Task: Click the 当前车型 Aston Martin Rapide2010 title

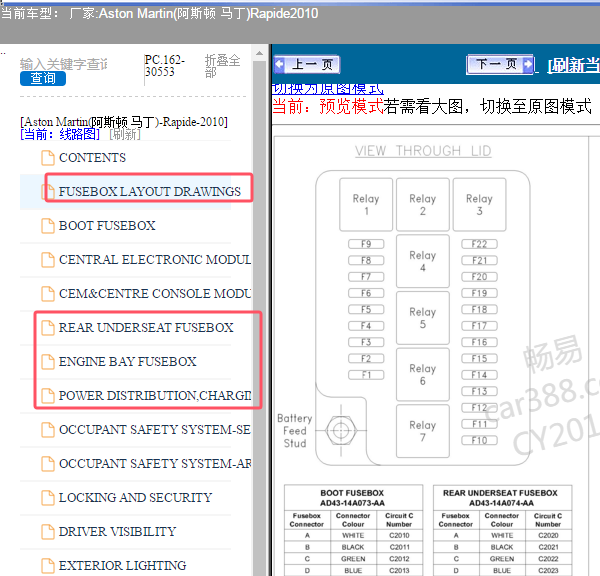Action: point(160,14)
